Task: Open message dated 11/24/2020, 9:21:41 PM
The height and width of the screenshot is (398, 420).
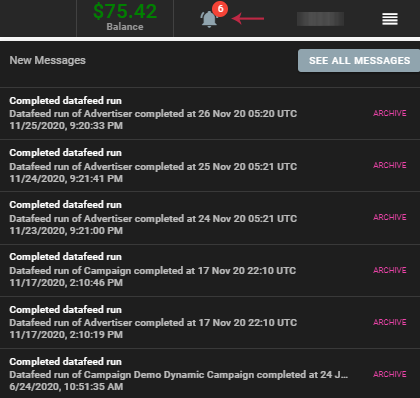Action: click(x=210, y=166)
